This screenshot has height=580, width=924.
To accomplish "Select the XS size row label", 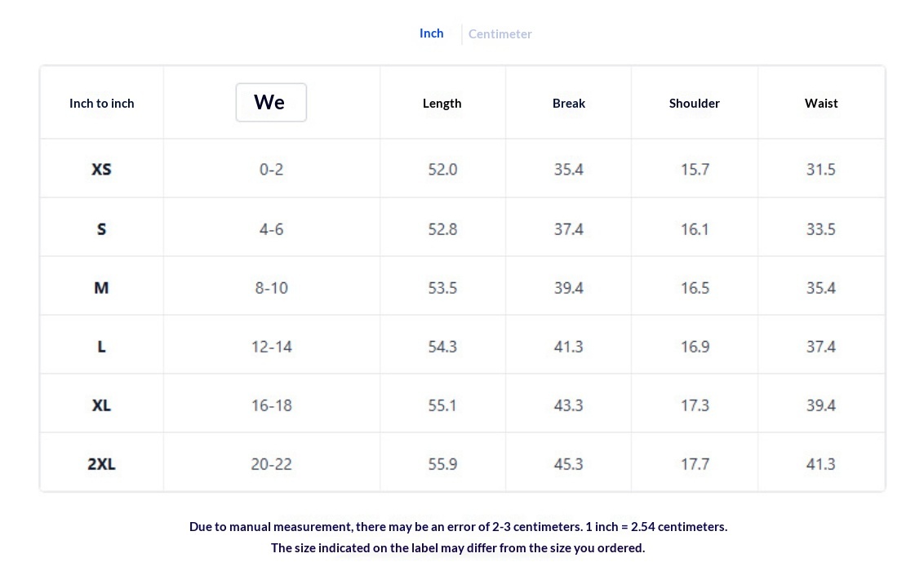I will (101, 170).
